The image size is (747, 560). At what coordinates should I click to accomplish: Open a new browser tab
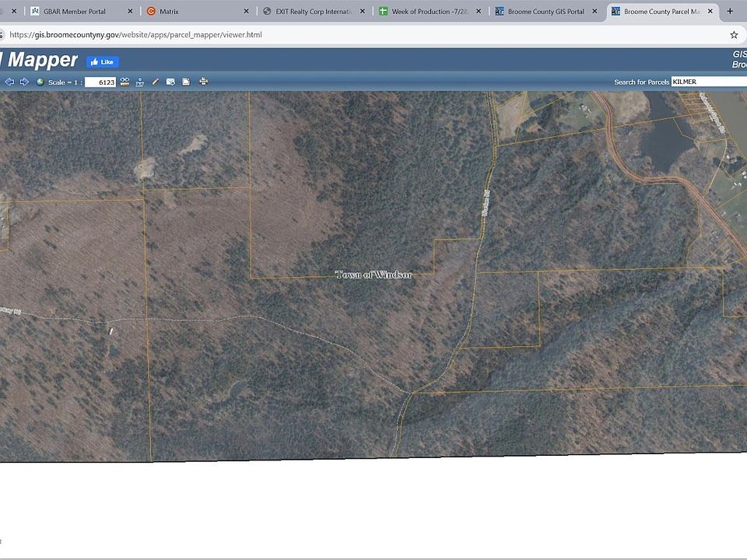point(730,12)
